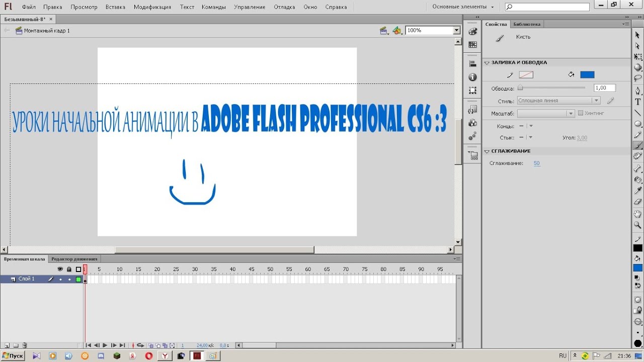Open the Масштаб dropdown
This screenshot has width=644, height=362.
pyautogui.click(x=546, y=114)
